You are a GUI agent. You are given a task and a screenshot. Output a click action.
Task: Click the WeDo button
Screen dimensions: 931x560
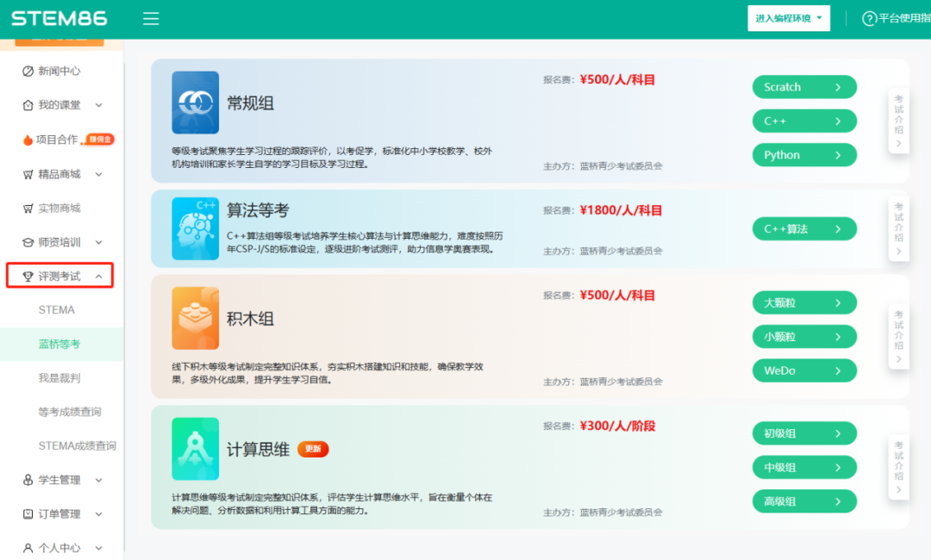pos(804,370)
